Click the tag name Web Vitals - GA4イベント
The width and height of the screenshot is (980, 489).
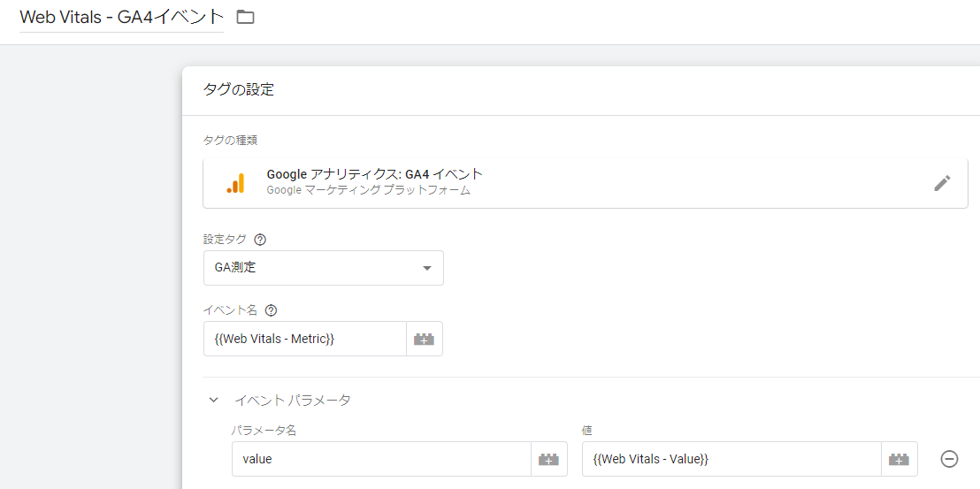click(121, 18)
